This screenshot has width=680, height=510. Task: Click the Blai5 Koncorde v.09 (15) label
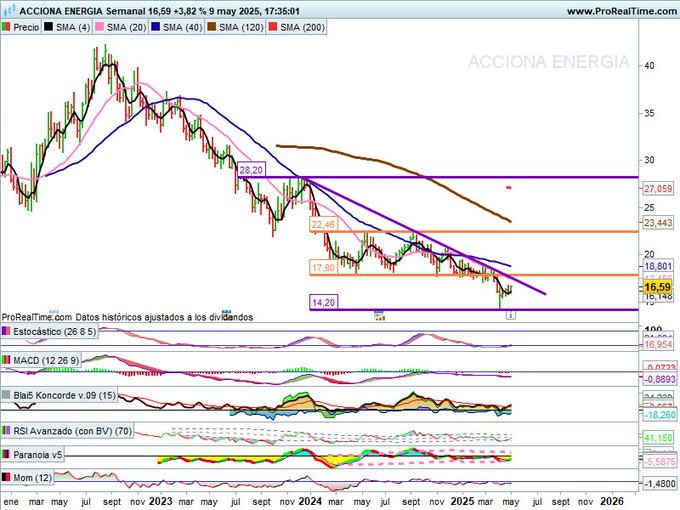(64, 396)
